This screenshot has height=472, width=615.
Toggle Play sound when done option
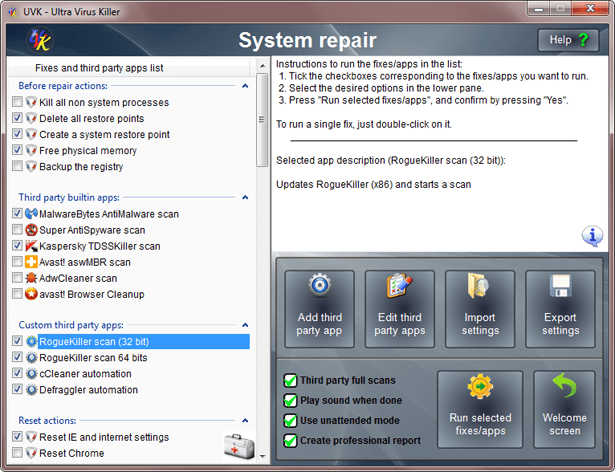[290, 400]
